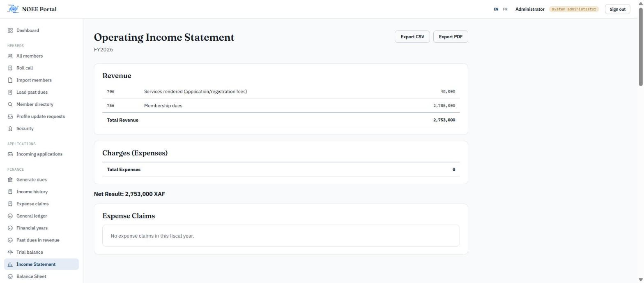This screenshot has width=644, height=283.
Task: Sign out of the portal
Action: tap(617, 9)
